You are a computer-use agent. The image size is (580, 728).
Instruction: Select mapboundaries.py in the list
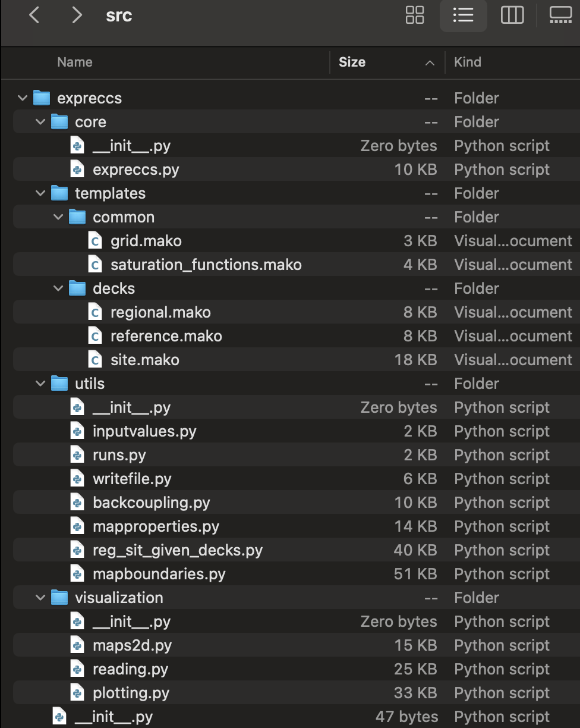coord(290,574)
